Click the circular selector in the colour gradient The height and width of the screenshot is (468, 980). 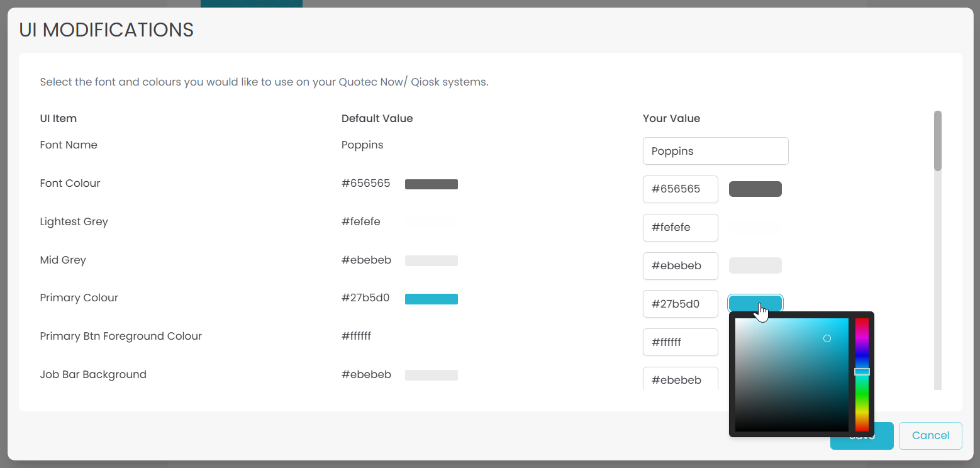pos(827,338)
